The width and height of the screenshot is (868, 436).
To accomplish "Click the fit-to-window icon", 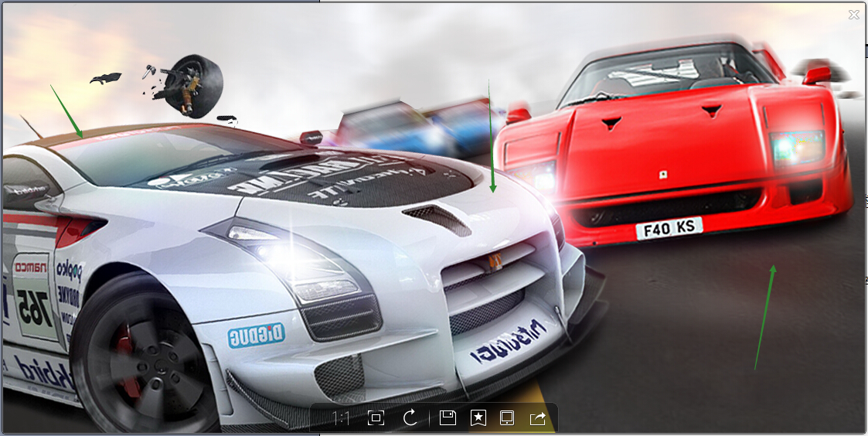I will [376, 417].
